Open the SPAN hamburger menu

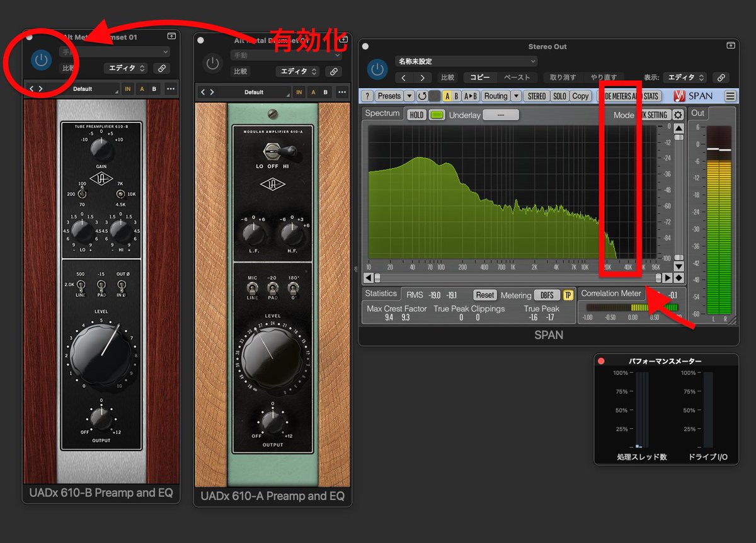[x=730, y=96]
